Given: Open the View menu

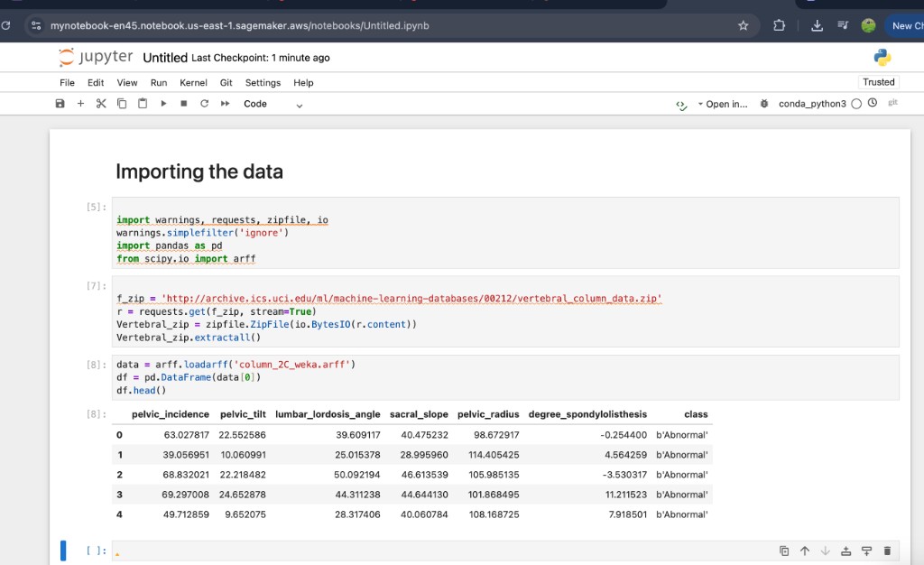Looking at the screenshot, I should click(126, 82).
